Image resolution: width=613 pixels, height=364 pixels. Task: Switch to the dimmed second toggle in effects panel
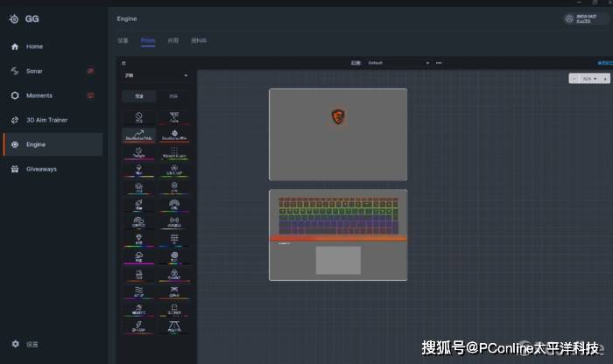pos(173,96)
